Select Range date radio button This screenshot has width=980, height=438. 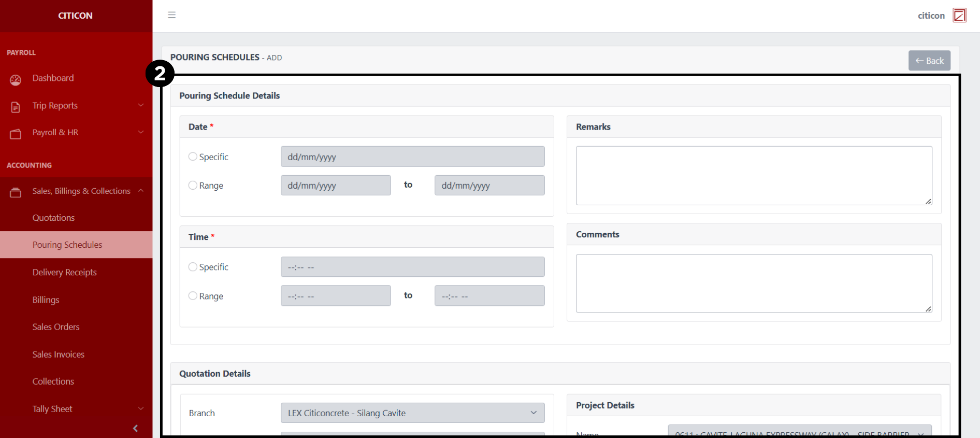pyautogui.click(x=193, y=186)
